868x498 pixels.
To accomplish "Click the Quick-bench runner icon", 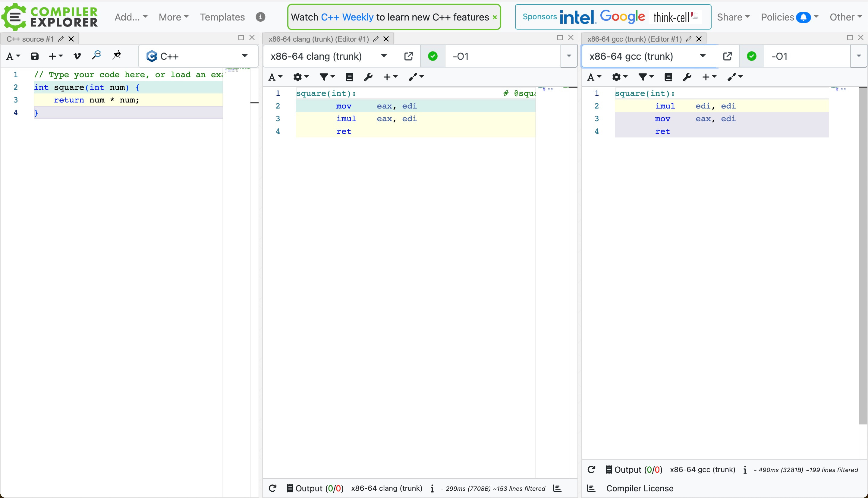I will pyautogui.click(x=117, y=55).
